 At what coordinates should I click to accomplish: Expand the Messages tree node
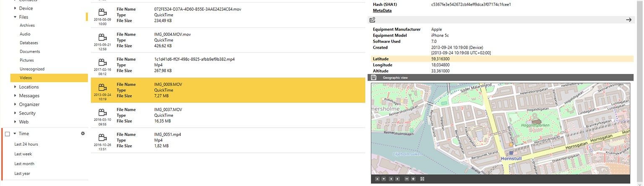point(15,96)
